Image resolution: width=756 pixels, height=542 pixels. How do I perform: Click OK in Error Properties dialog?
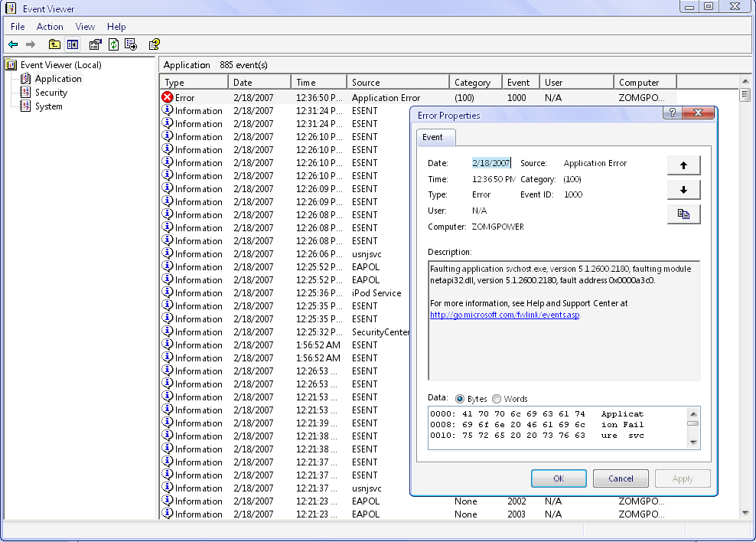pyautogui.click(x=559, y=478)
